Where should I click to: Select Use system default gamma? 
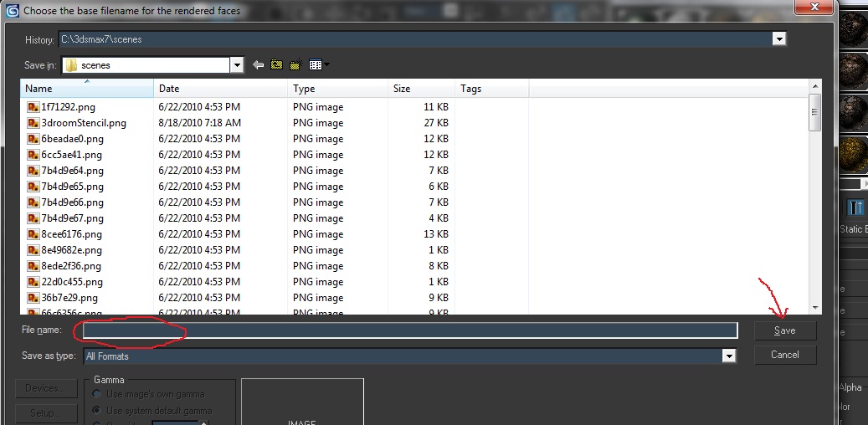point(97,411)
